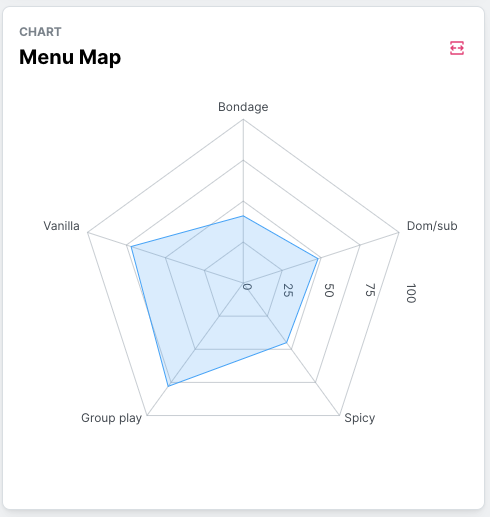Click the outer grid vertex on Bondage axis
490x517 pixels.
pos(243,119)
